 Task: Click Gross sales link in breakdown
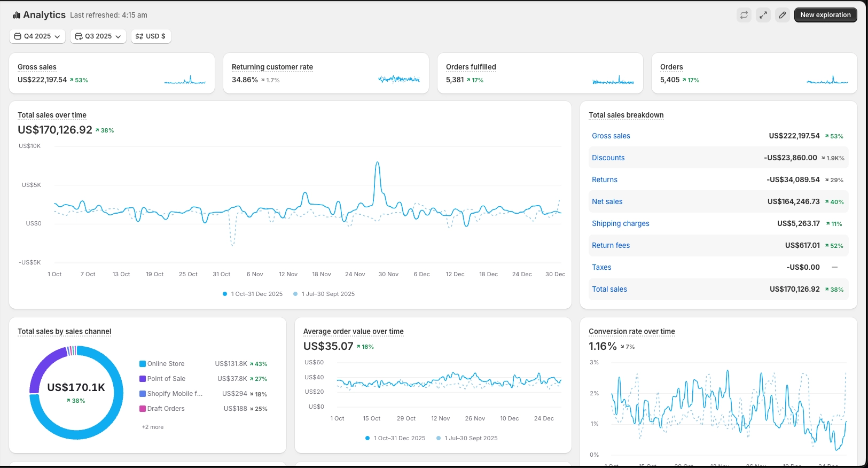pos(611,136)
